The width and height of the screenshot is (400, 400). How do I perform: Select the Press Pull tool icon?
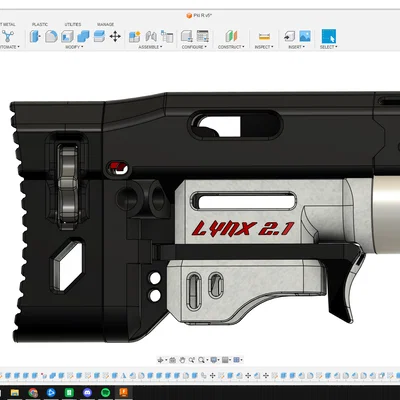35,36
